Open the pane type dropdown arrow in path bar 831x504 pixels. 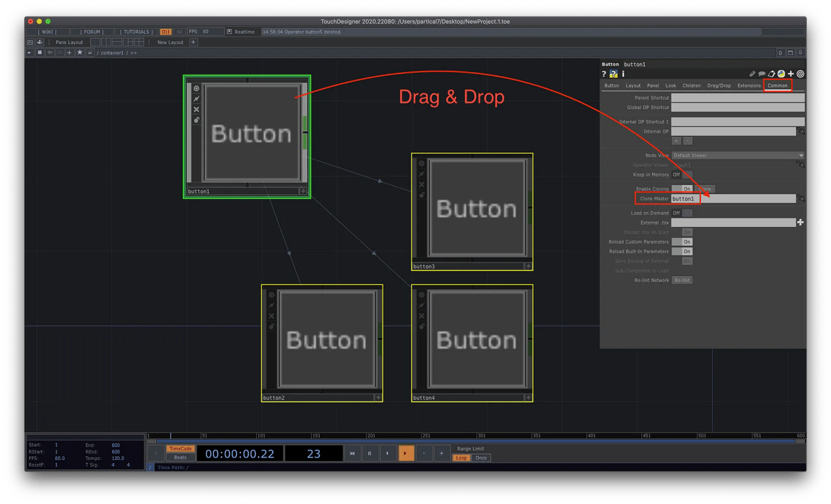click(30, 52)
